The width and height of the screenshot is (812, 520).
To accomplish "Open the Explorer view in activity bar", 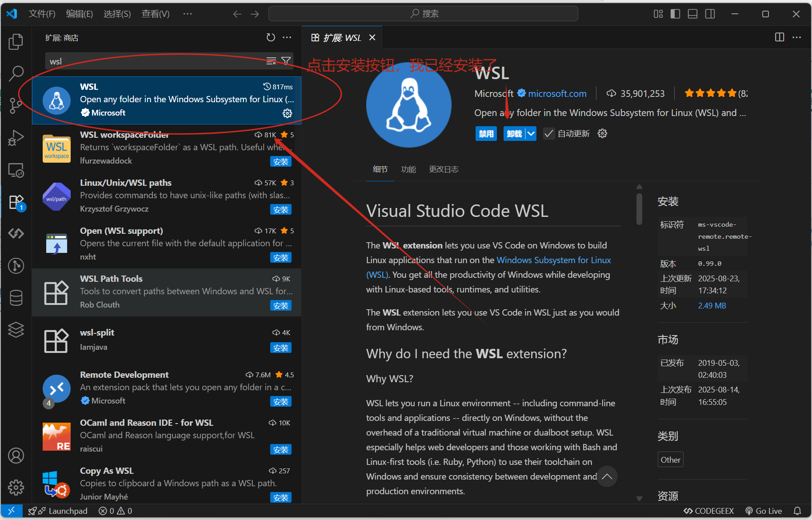I will click(16, 42).
